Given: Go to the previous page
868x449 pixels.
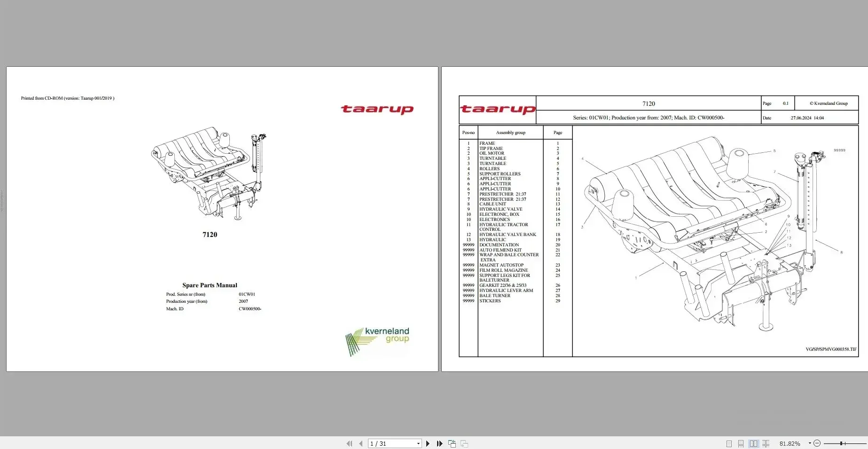Looking at the screenshot, I should pyautogui.click(x=360, y=443).
